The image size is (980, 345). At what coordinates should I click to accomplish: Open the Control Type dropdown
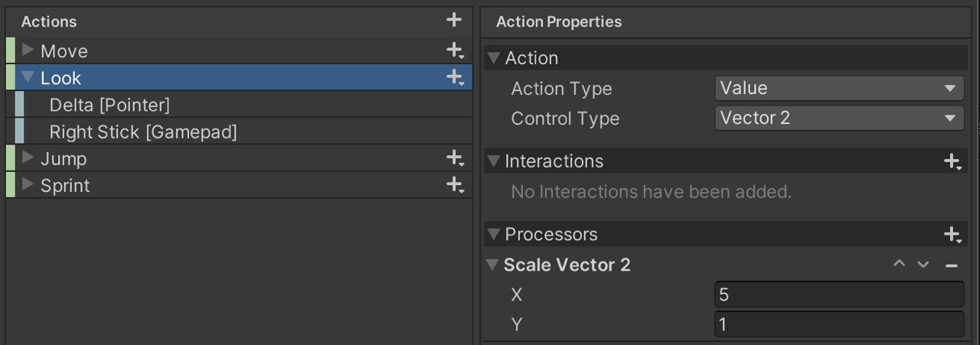[838, 119]
